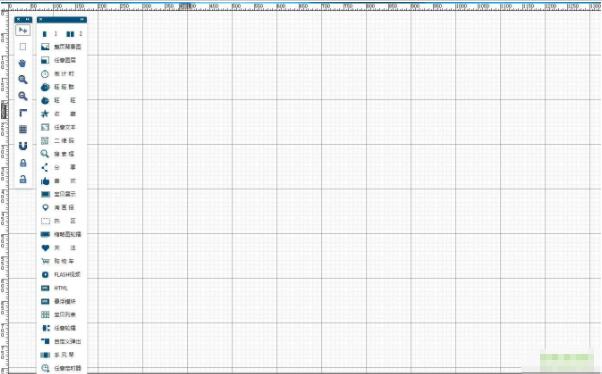602x374 pixels.
Task: Add the floating block module below HTML
Action: (59, 301)
